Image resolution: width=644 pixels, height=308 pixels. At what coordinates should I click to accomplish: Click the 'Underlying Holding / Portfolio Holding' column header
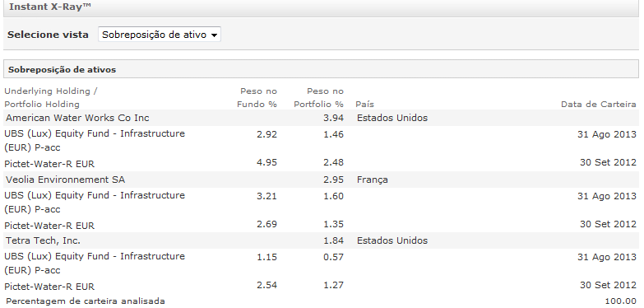(50, 97)
